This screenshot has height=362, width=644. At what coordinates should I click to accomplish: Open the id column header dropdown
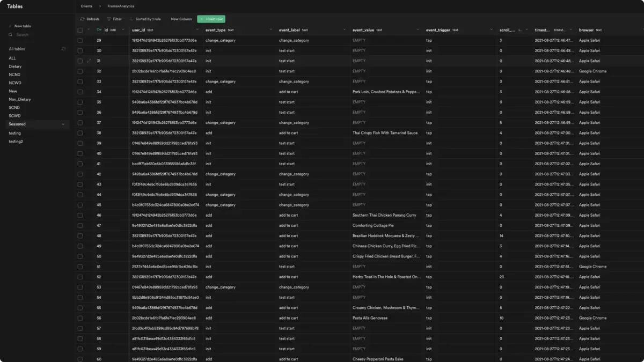[123, 30]
